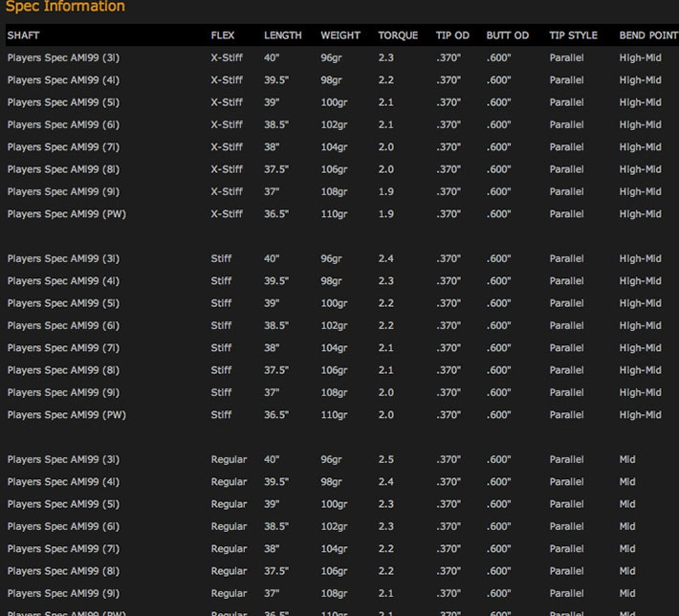
Task: Select Players Spec AMI99 (4I) in X-Stiff row
Action: [63, 80]
